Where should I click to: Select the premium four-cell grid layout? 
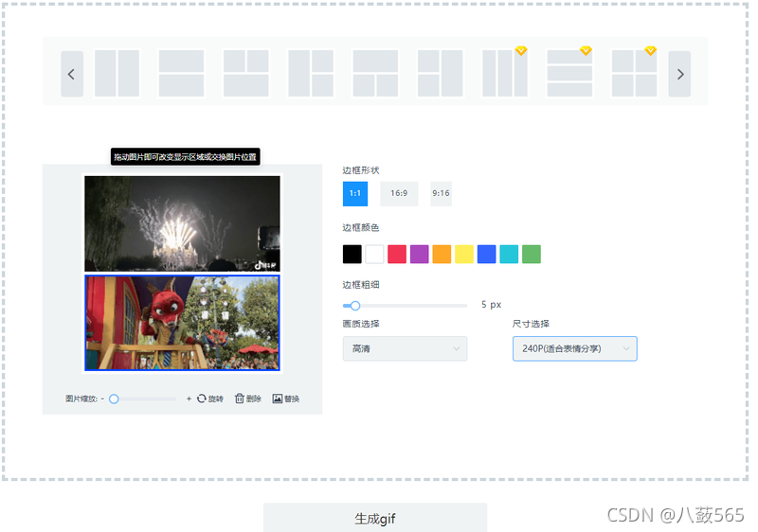634,74
